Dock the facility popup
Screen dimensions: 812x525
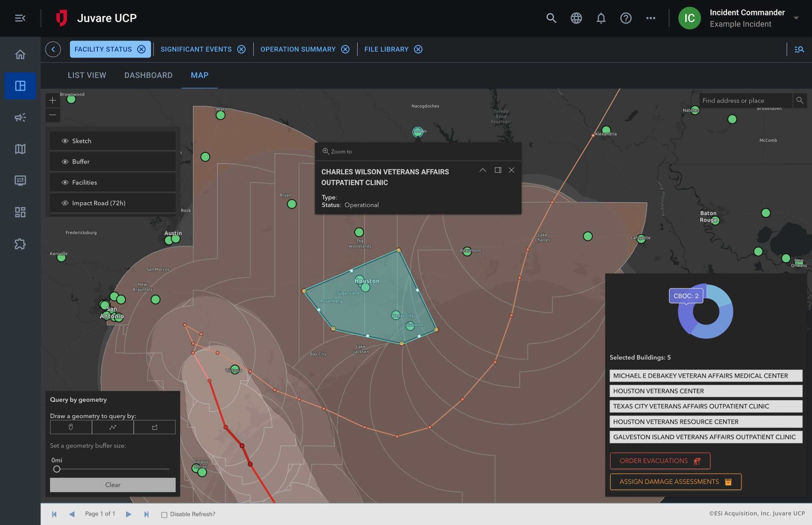tap(498, 170)
